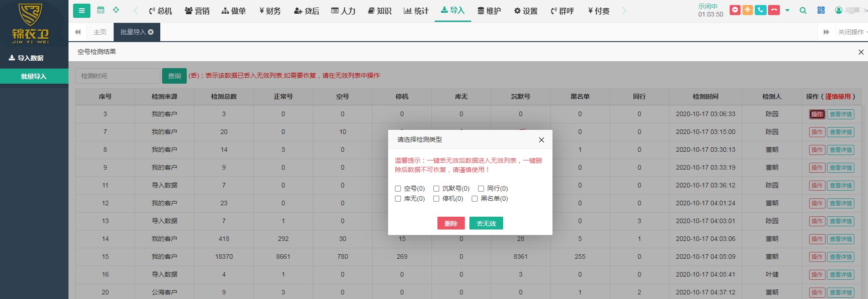Screen dimensions: 868x299
Task: Click the green 丢无效 button
Action: [486, 223]
